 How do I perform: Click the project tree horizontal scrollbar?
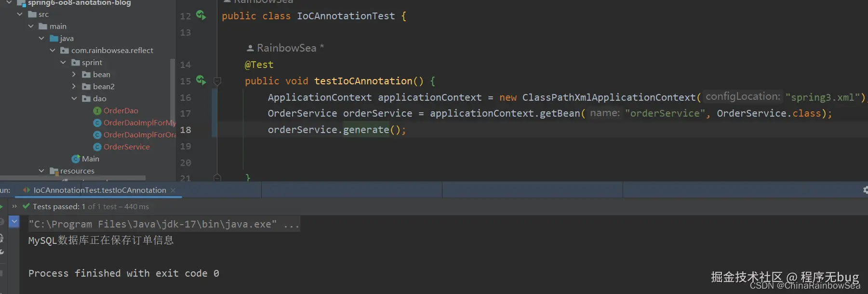pyautogui.click(x=72, y=178)
